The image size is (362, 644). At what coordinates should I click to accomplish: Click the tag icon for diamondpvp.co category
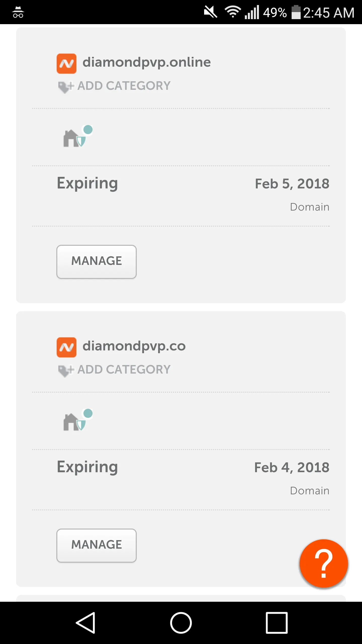pyautogui.click(x=65, y=371)
